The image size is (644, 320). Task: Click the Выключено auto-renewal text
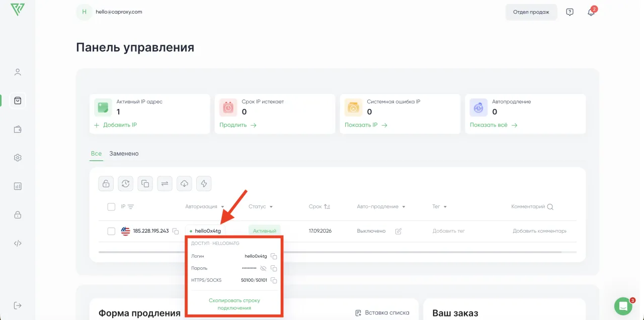(371, 231)
